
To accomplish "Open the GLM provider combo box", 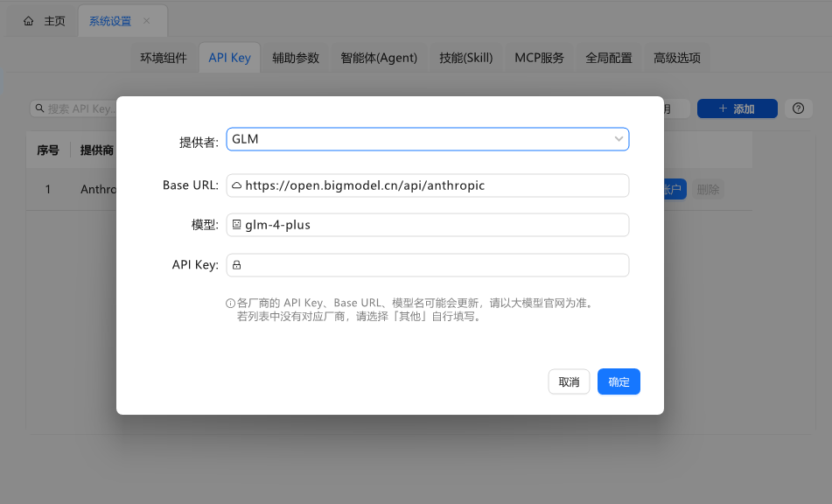I will [420, 139].
